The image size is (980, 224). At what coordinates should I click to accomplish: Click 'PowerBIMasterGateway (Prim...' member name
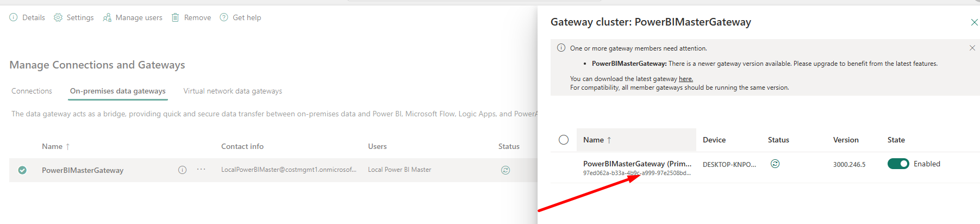click(x=637, y=164)
